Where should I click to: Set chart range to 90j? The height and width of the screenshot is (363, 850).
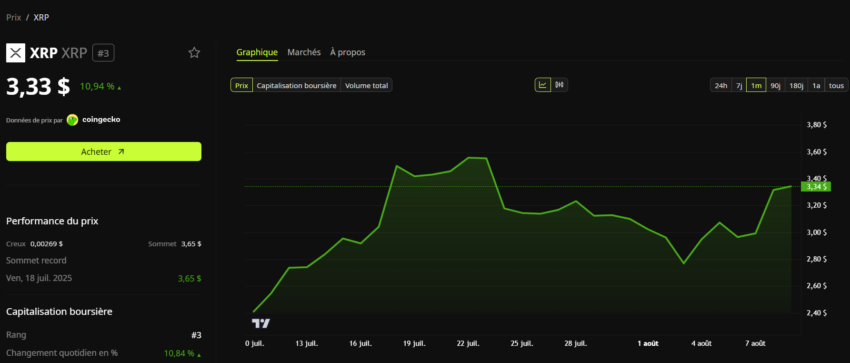tap(775, 86)
